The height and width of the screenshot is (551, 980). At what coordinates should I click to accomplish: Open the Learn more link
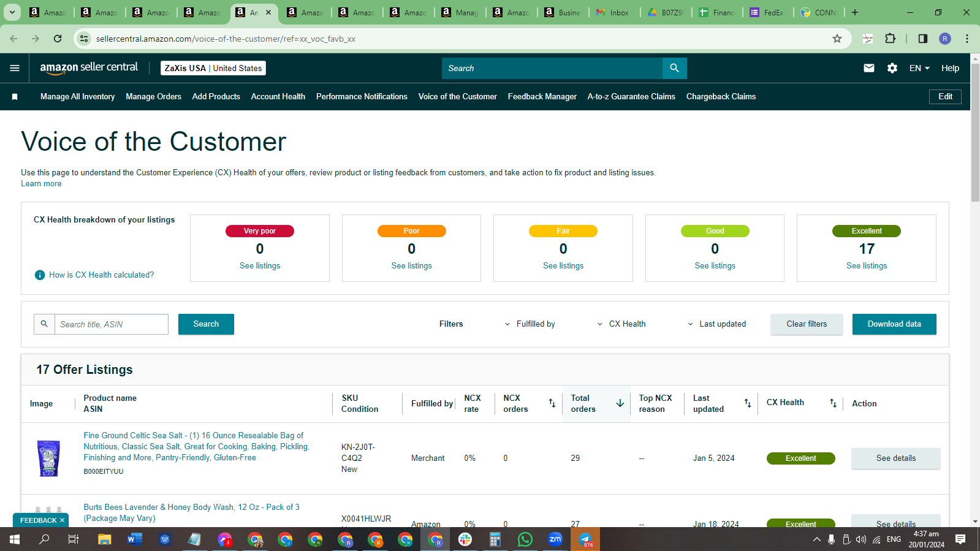click(x=41, y=184)
